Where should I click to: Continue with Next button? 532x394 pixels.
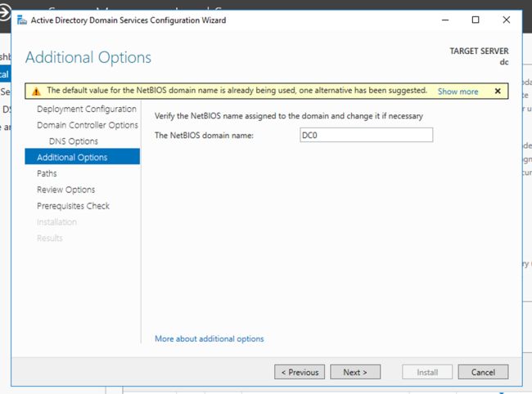[x=355, y=372]
